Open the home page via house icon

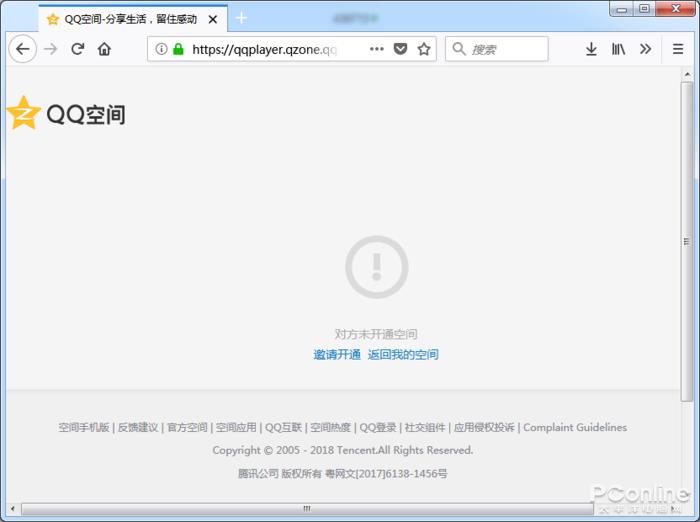click(104, 49)
